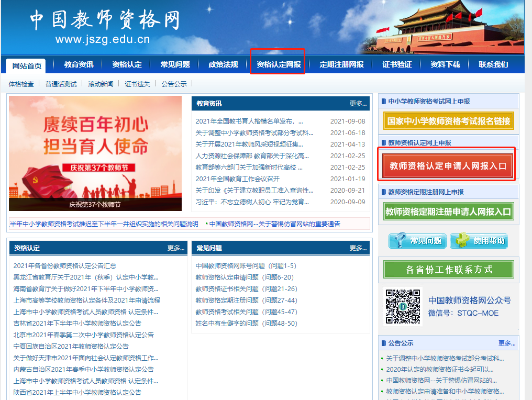Click the WeChat 公众号 QR code image
This screenshot has width=532, height=400.
point(403,306)
